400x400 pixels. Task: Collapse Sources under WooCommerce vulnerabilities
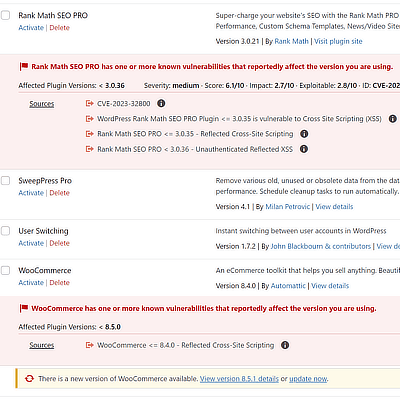(x=42, y=345)
